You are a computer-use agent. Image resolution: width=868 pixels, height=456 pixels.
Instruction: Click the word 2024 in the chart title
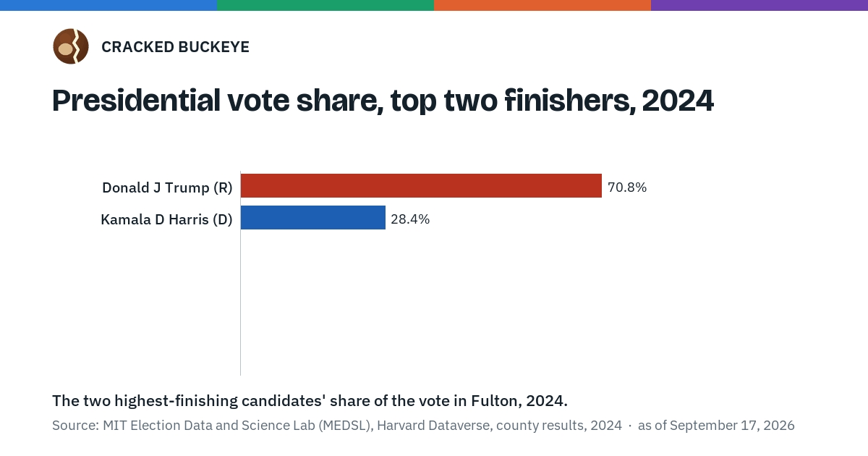click(678, 101)
